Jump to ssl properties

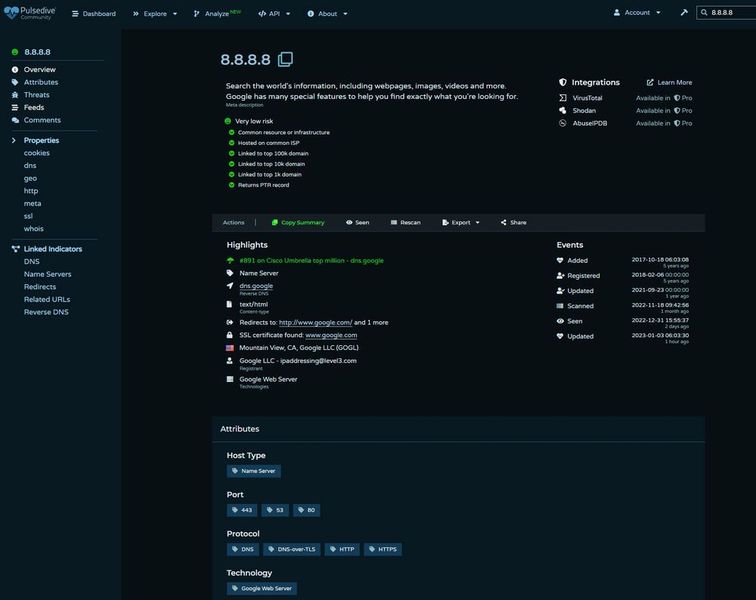[28, 216]
